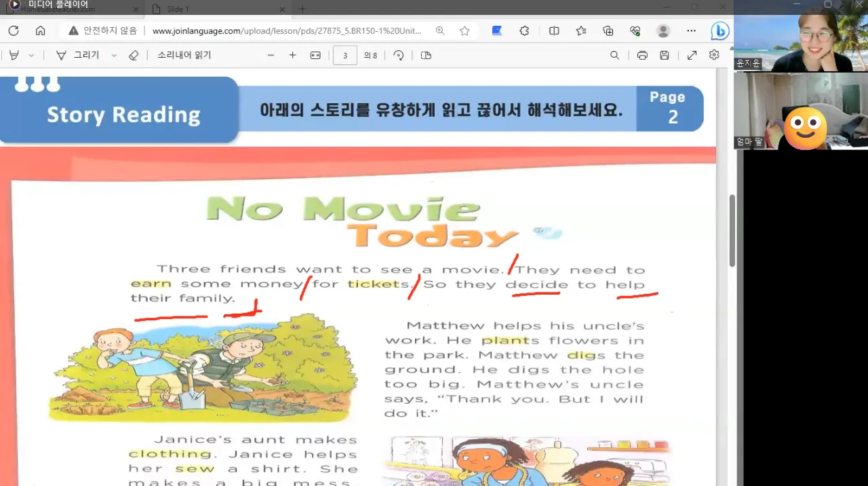Open the PDF search magnifier icon
Image resolution: width=868 pixels, height=486 pixels.
[614, 56]
